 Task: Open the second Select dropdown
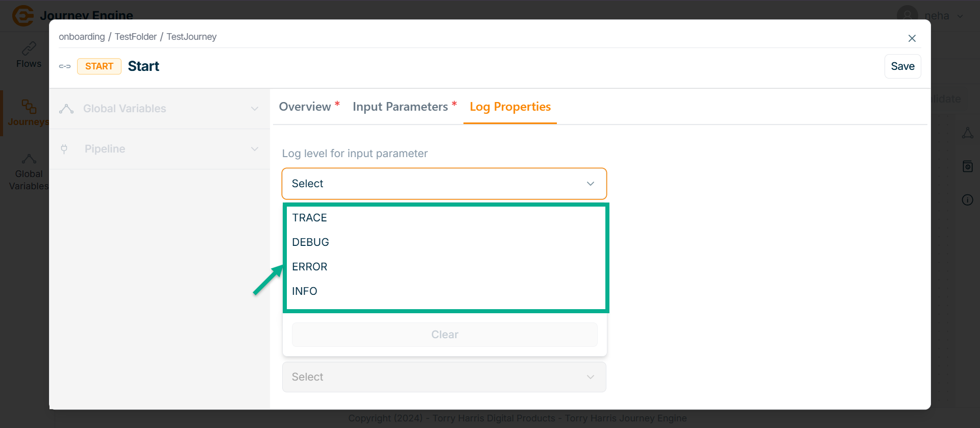pyautogui.click(x=444, y=377)
